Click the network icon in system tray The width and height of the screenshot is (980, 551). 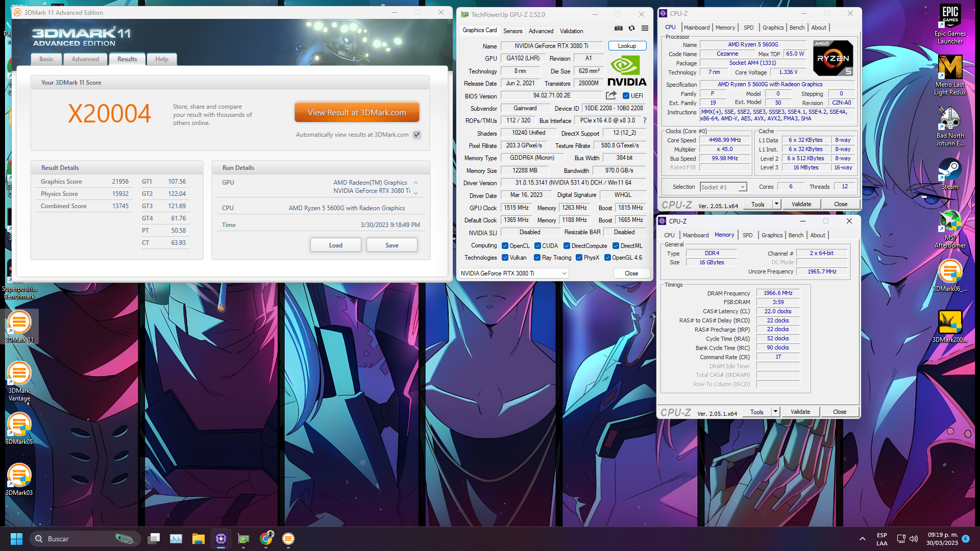(x=901, y=539)
